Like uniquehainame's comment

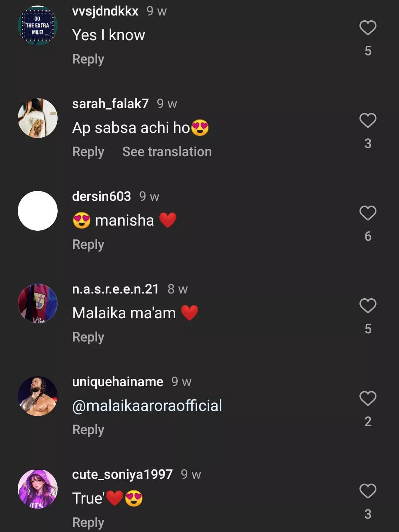(x=368, y=399)
